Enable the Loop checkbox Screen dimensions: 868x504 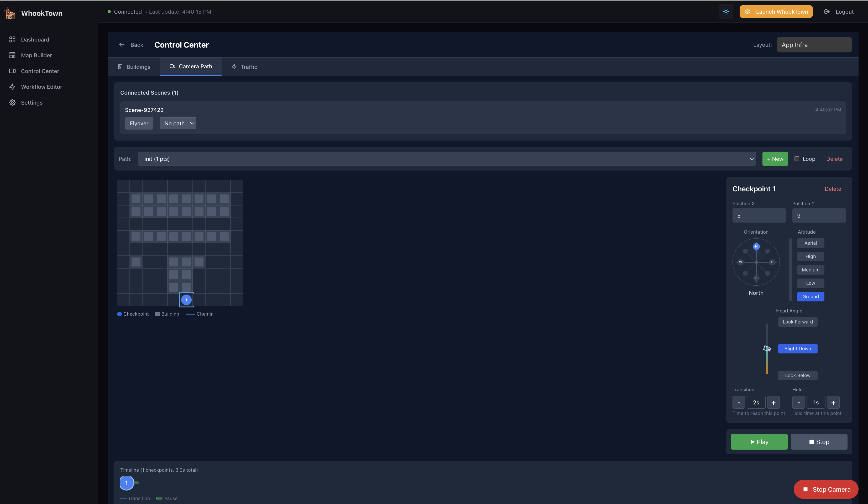point(796,158)
